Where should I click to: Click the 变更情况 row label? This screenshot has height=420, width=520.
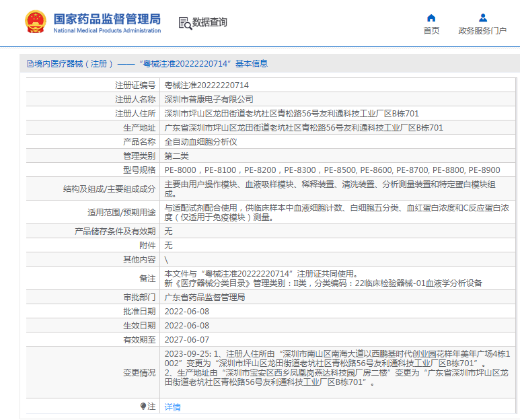pos(139,373)
